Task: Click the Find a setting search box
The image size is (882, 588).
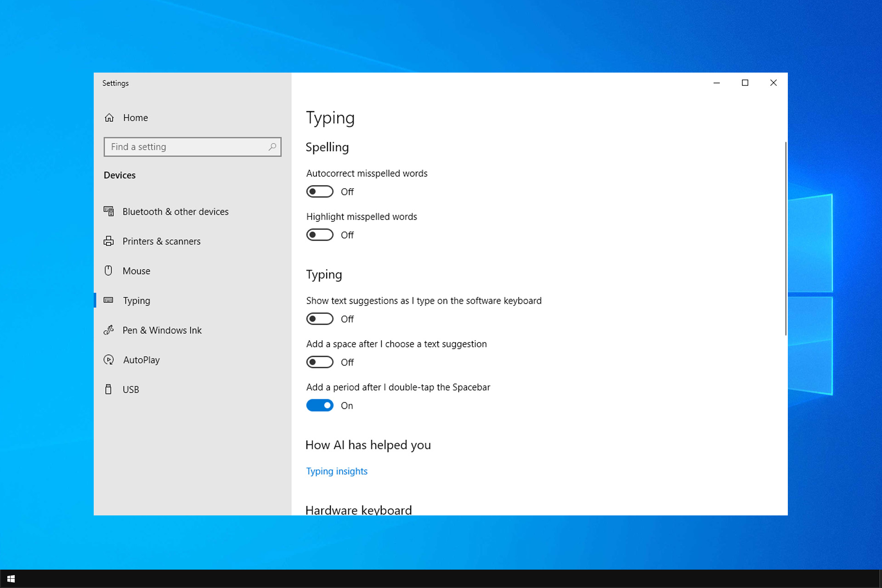Action: point(192,147)
